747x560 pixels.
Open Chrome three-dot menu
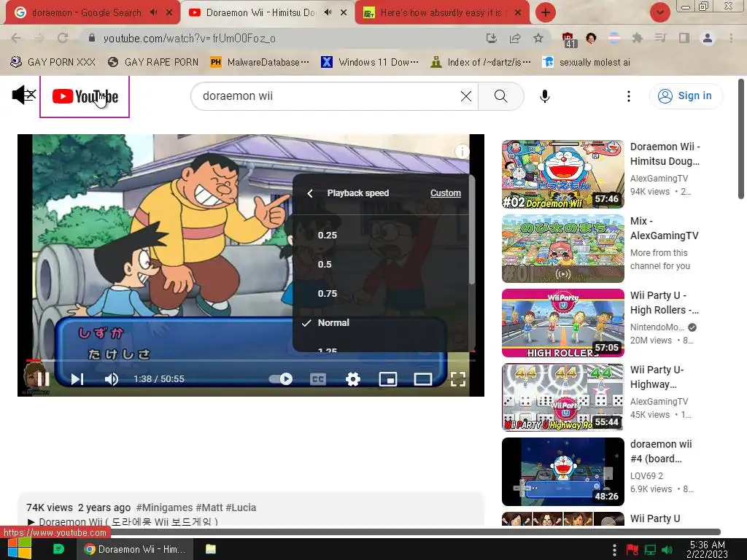click(731, 38)
